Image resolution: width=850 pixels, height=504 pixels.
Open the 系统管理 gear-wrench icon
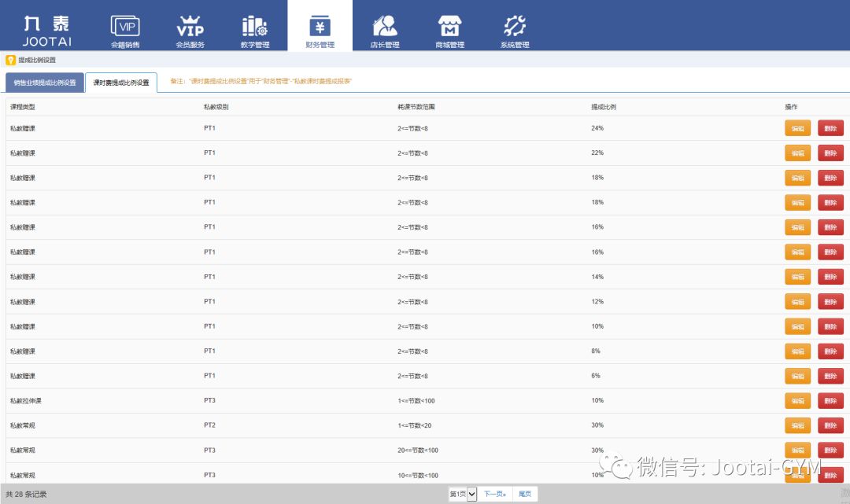coord(515,26)
